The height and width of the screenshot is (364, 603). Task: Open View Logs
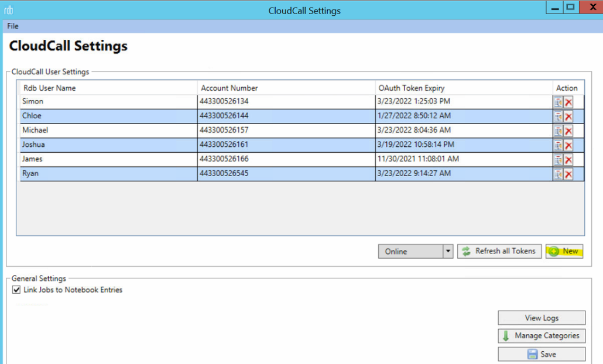542,318
